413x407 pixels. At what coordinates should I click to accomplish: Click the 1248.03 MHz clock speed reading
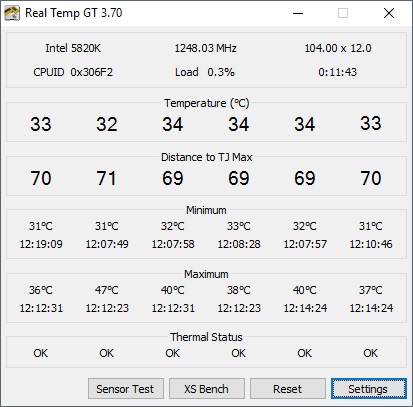(x=206, y=48)
